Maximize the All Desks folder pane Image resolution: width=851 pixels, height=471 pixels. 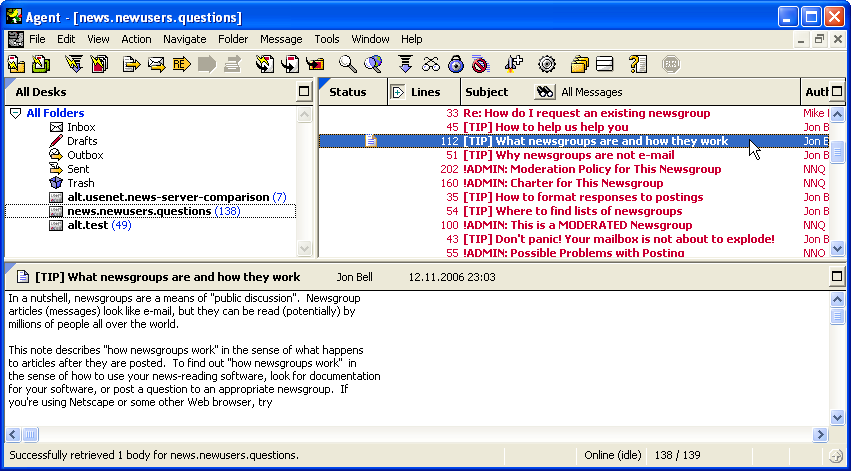pyautogui.click(x=304, y=92)
